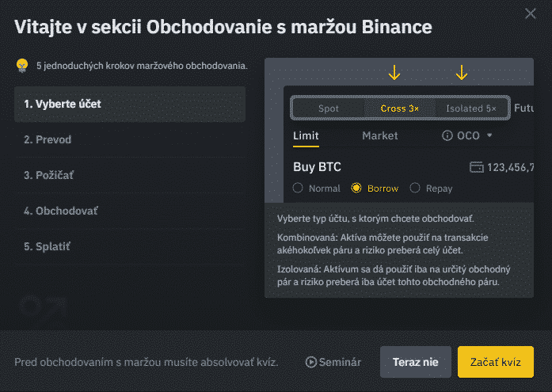Click the wallet balance card icon

pos(476,167)
